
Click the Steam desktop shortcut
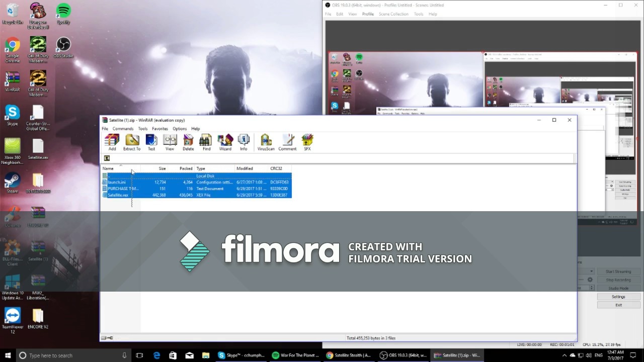point(13,183)
